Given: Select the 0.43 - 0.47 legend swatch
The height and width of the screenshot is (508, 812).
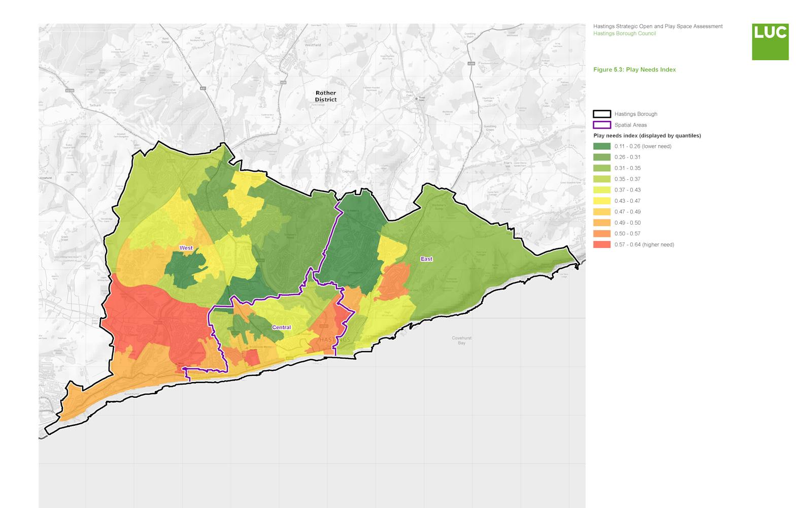Looking at the screenshot, I should (602, 201).
